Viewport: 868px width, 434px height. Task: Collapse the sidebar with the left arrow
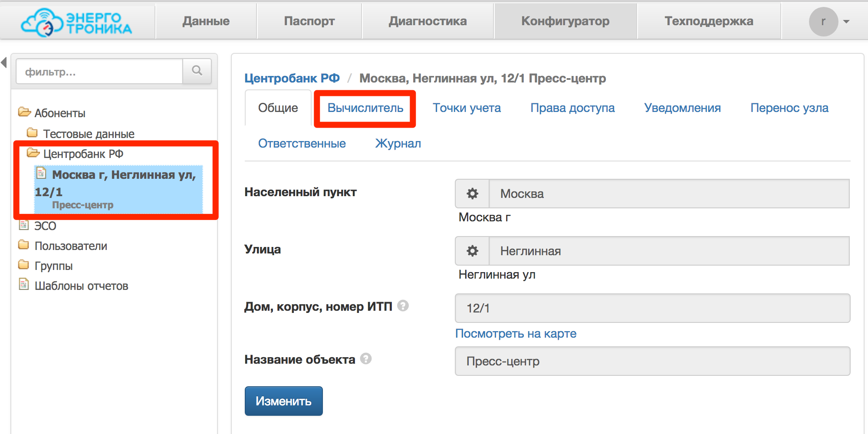[x=4, y=62]
